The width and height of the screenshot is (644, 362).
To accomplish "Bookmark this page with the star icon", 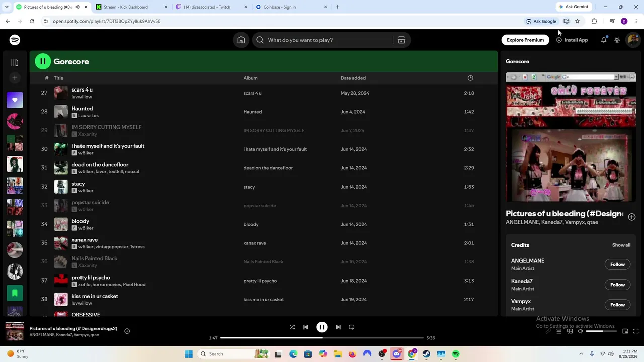I will pos(577,21).
